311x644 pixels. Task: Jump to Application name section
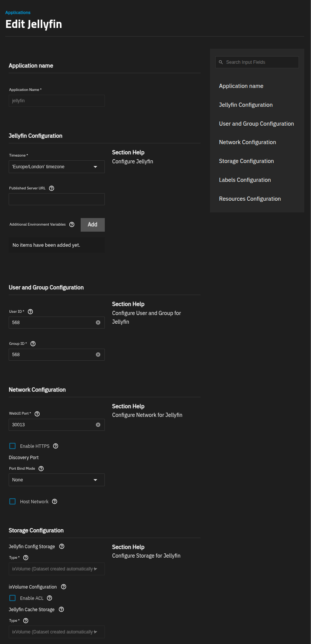point(241,86)
